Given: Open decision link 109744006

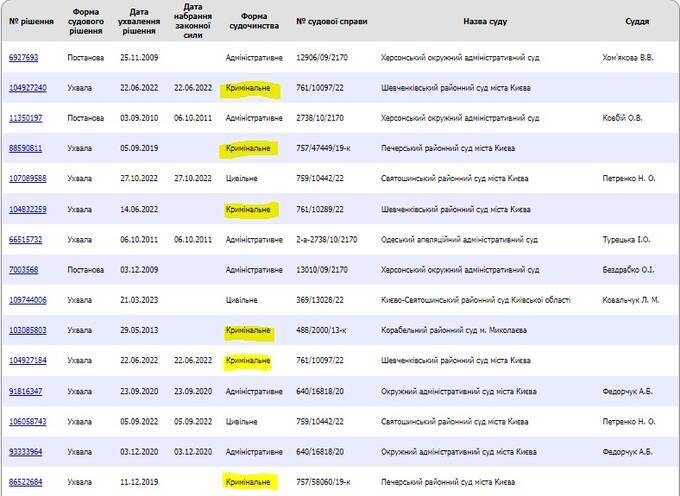Looking at the screenshot, I should (28, 300).
